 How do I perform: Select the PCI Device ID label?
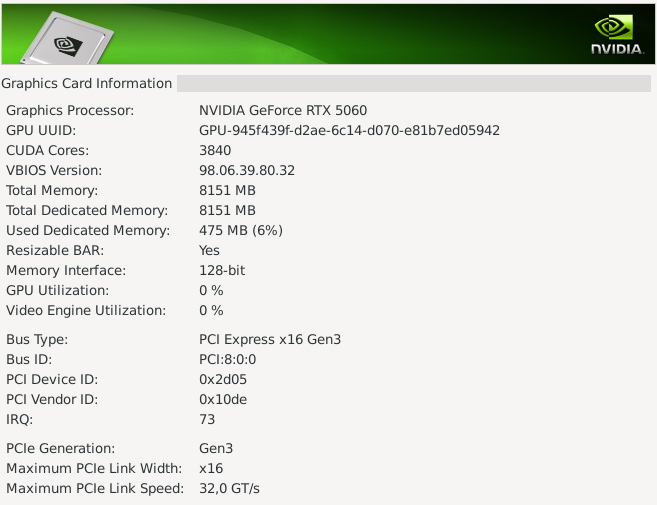(52, 379)
